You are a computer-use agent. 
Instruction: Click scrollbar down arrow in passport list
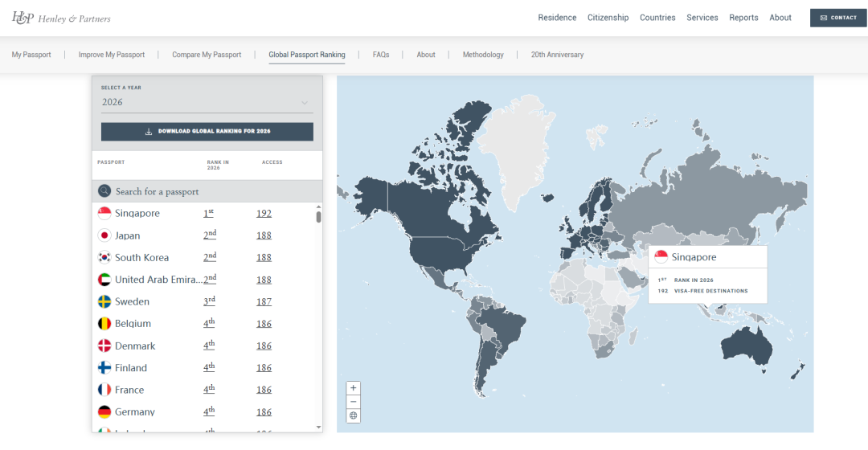(318, 427)
